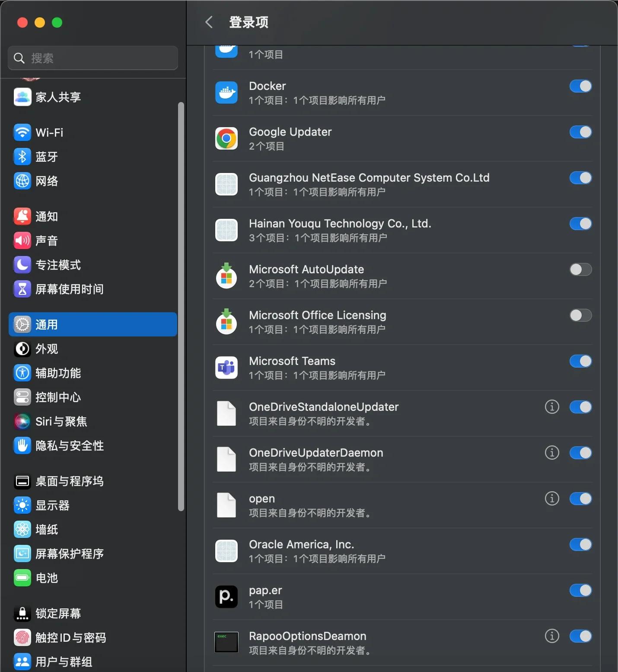Turn off Microsoft Teams toggle

click(580, 361)
